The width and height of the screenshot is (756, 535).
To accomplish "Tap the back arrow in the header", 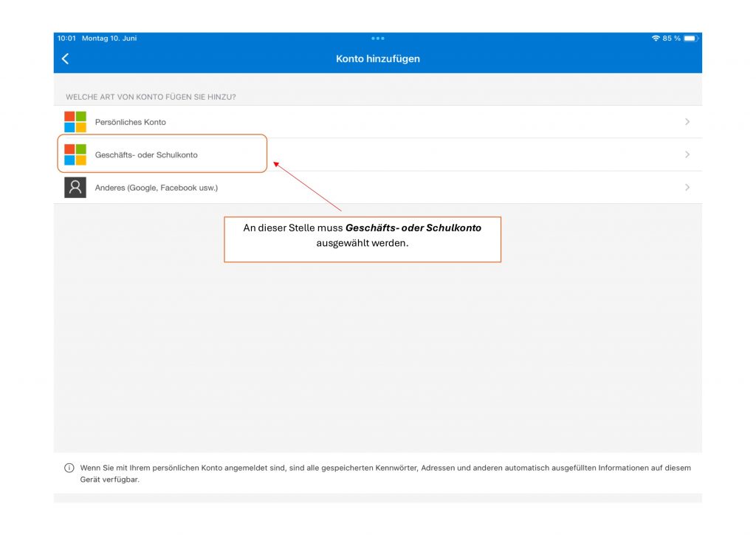I will pos(65,59).
